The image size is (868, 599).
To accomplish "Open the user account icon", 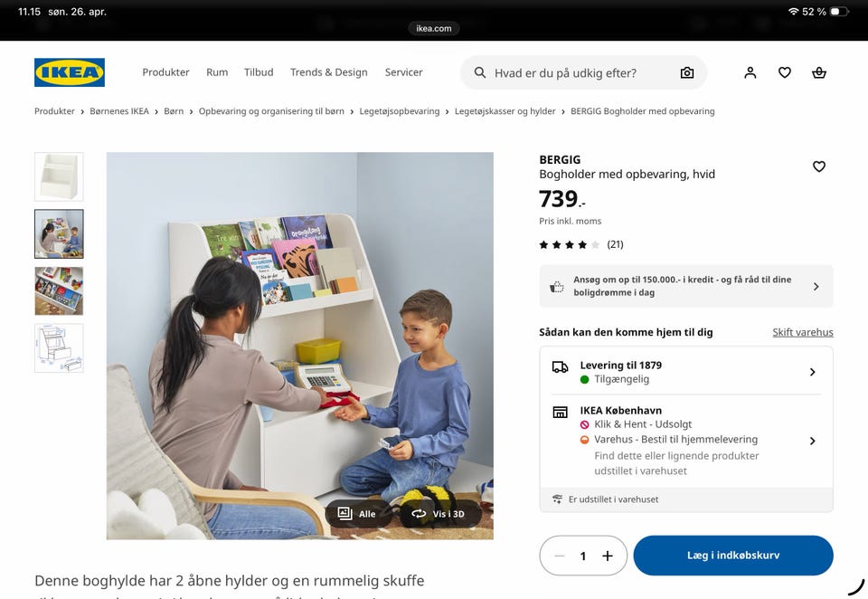I will coord(750,72).
